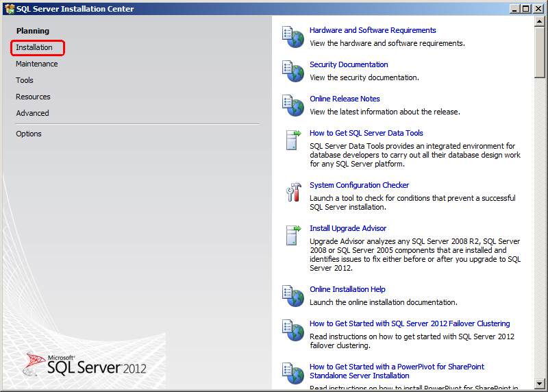
Task: Click the SQL Server Data Tools description paragraph
Action: [x=415, y=155]
